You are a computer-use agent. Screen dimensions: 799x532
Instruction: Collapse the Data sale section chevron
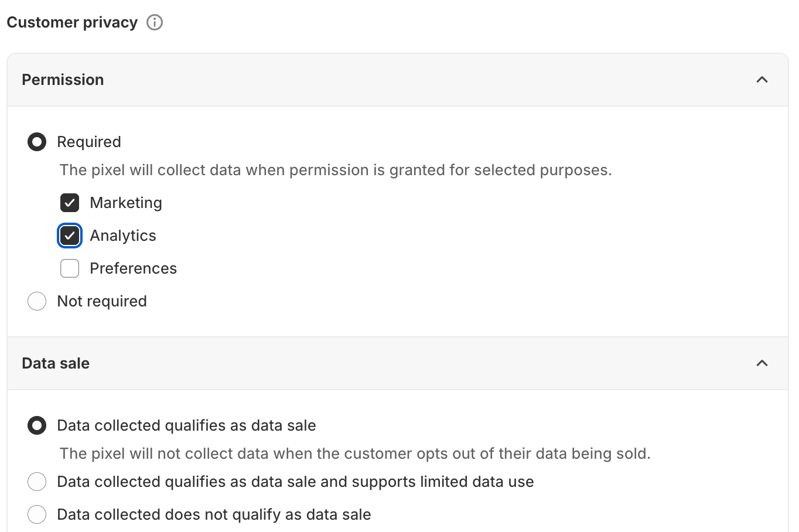[x=762, y=363]
